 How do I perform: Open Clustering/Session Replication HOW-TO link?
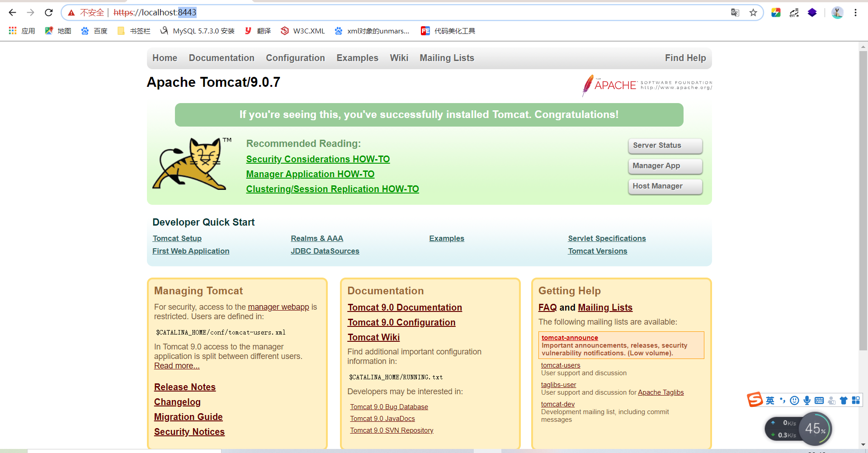(332, 189)
